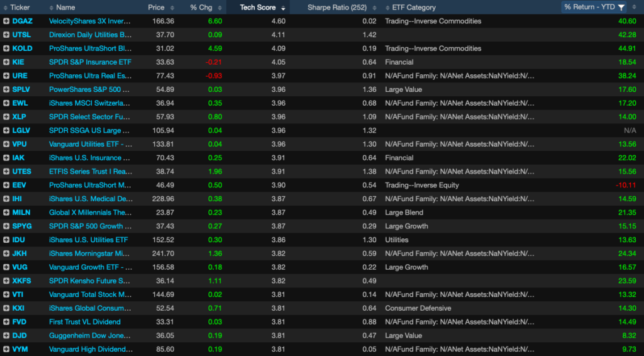The height and width of the screenshot is (356, 644).
Task: Sort by % Return - YTD column header
Action: point(589,8)
